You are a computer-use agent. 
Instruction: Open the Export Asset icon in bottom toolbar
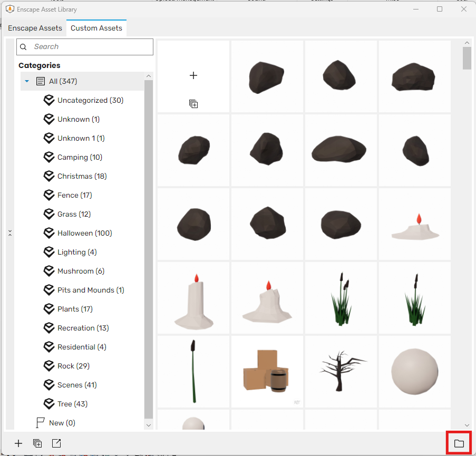(x=56, y=443)
